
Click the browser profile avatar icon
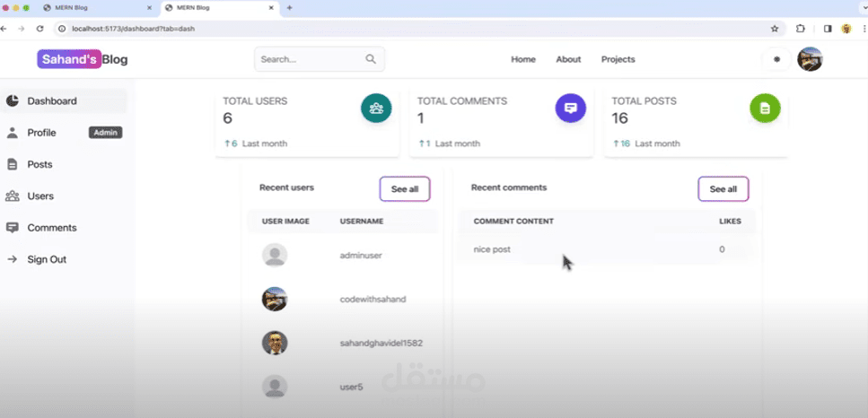click(x=846, y=29)
